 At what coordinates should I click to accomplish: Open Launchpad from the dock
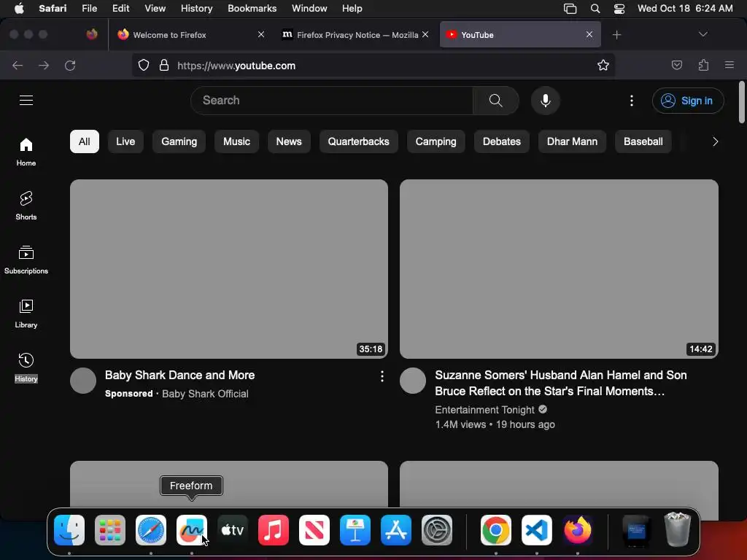point(110,530)
